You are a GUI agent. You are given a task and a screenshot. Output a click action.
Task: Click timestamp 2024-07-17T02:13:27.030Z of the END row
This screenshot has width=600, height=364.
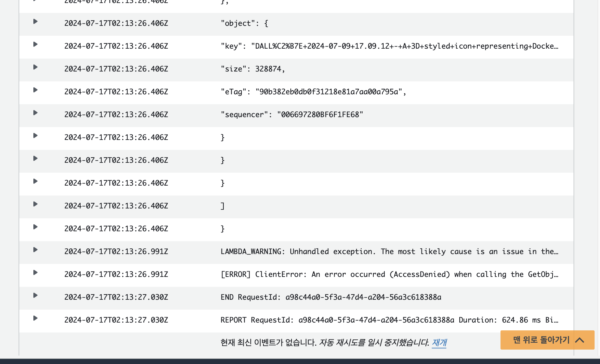[x=116, y=297]
